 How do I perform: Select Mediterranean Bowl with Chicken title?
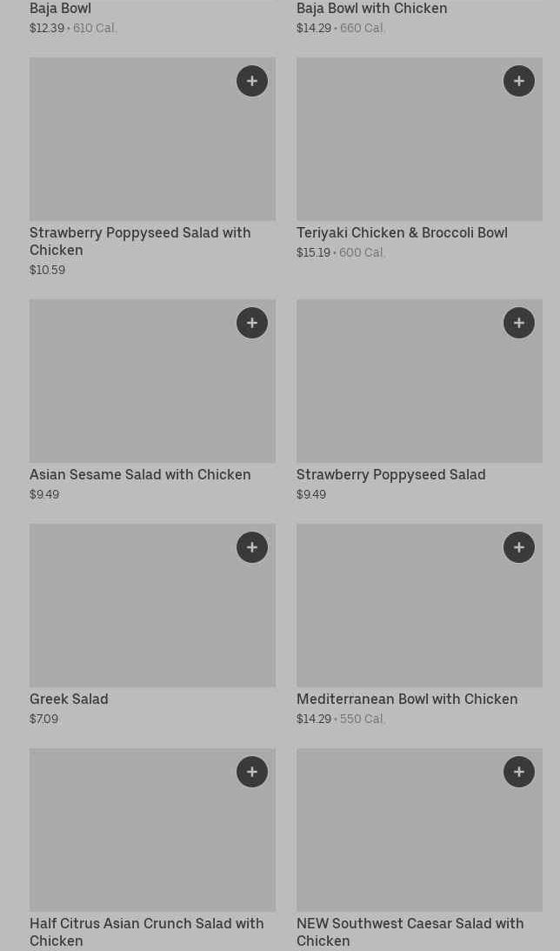(406, 699)
